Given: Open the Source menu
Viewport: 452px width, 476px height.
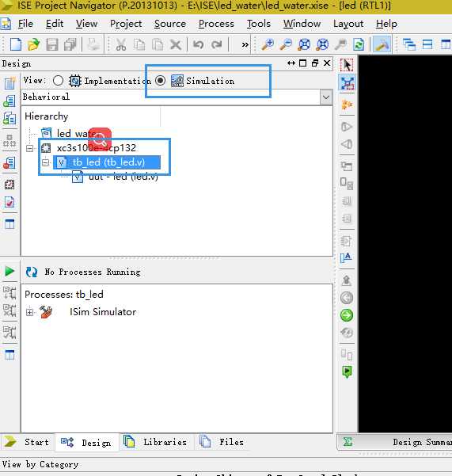Looking at the screenshot, I should [x=170, y=24].
